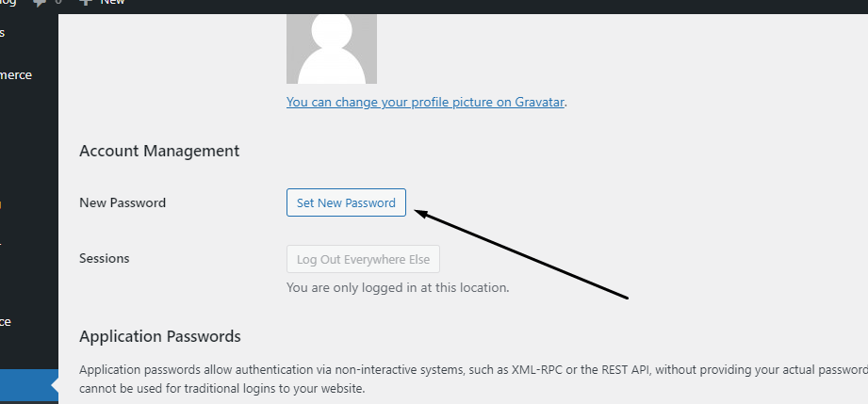
Task: Click the Application Passwords heading
Action: (160, 336)
